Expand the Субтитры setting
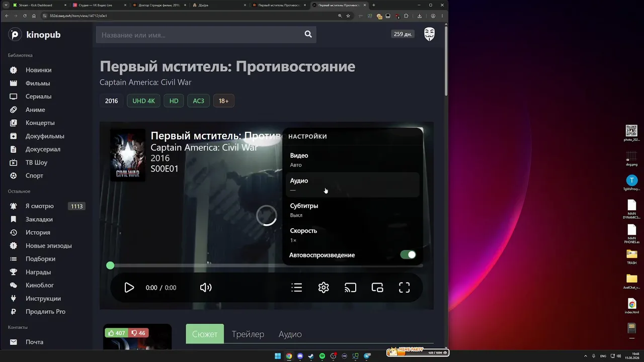The image size is (644, 362). pos(352,210)
